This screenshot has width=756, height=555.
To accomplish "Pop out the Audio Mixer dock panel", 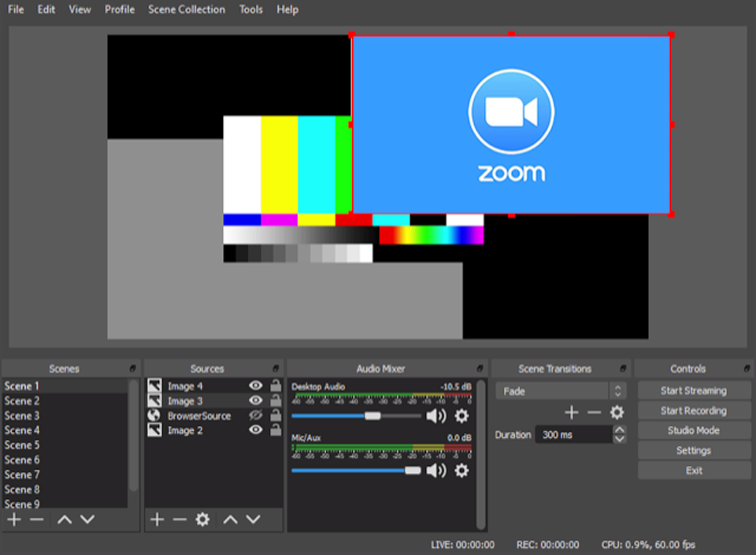I will [480, 368].
